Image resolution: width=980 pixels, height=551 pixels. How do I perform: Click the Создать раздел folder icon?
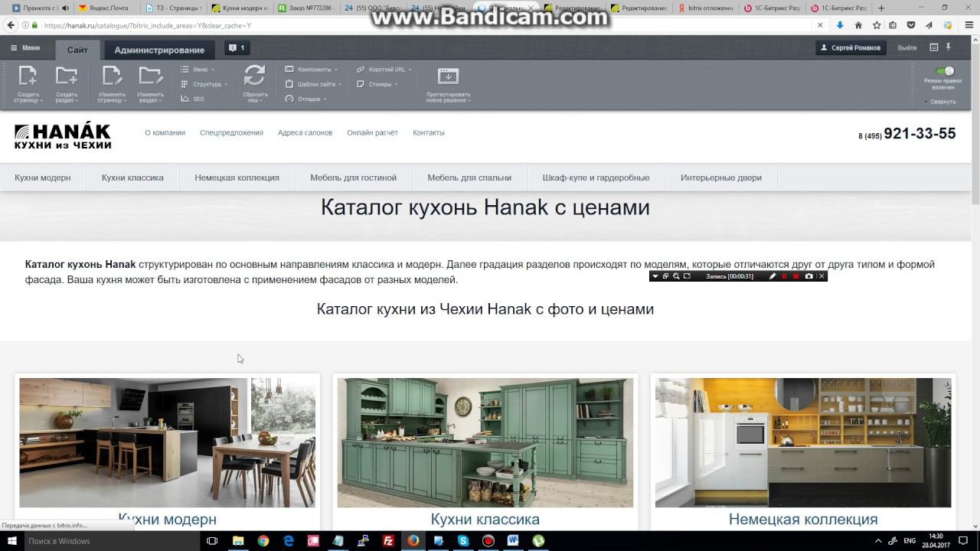67,76
